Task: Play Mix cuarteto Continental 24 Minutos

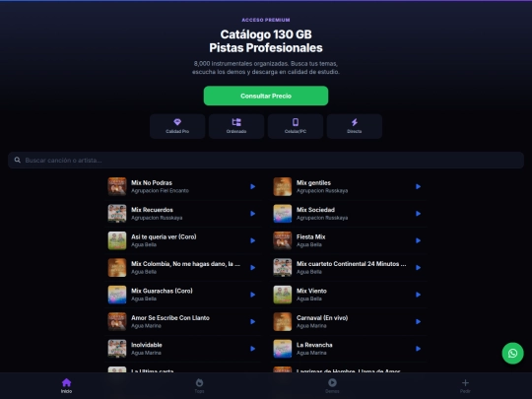Action: click(418, 268)
